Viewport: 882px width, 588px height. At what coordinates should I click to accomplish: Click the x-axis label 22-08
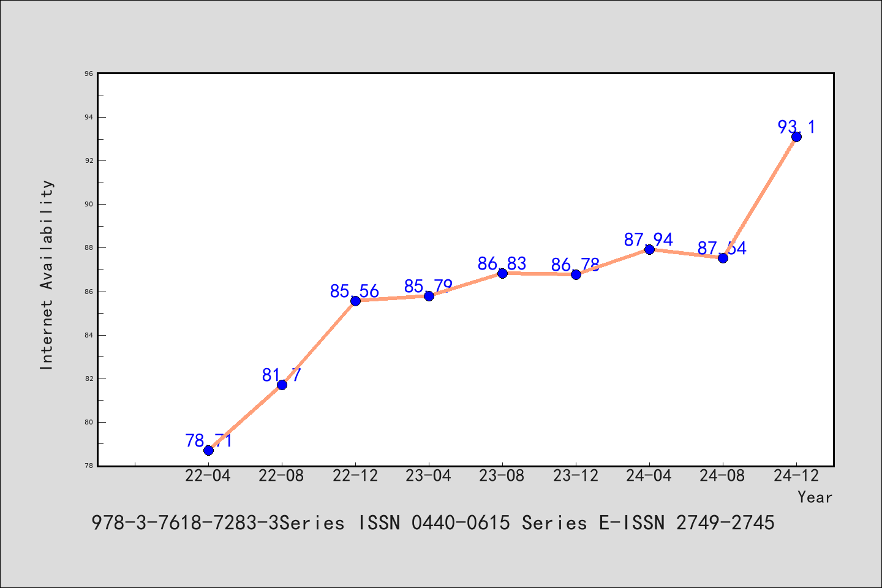pyautogui.click(x=282, y=476)
